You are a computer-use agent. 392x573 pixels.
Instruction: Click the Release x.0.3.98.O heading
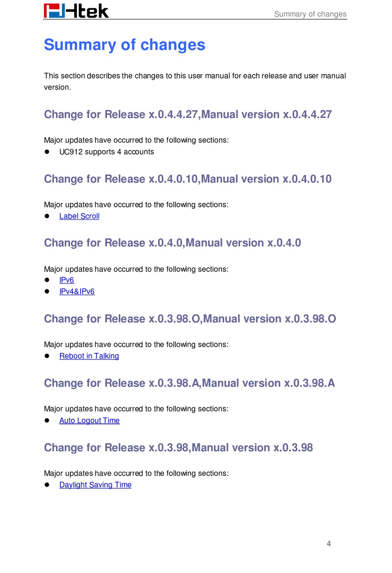[190, 319]
